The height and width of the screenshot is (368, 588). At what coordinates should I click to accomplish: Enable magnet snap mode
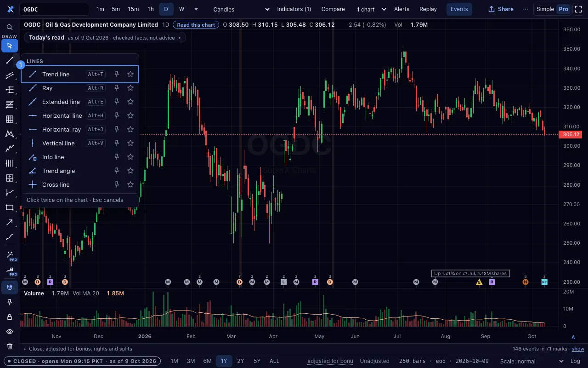coord(10,287)
